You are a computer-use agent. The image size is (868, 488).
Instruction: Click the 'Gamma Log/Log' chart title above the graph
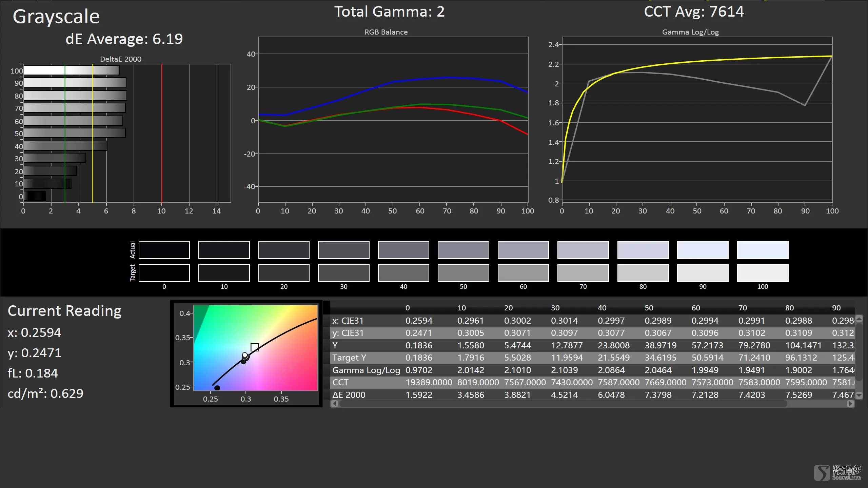[690, 32]
